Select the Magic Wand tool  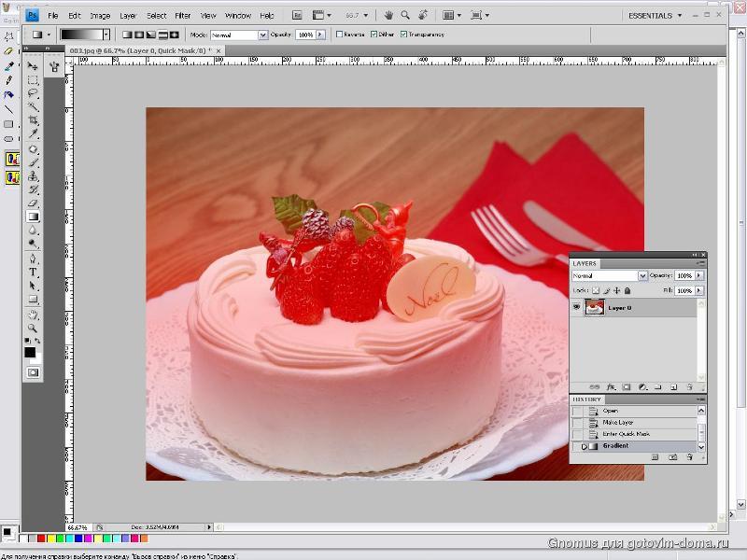click(x=33, y=106)
